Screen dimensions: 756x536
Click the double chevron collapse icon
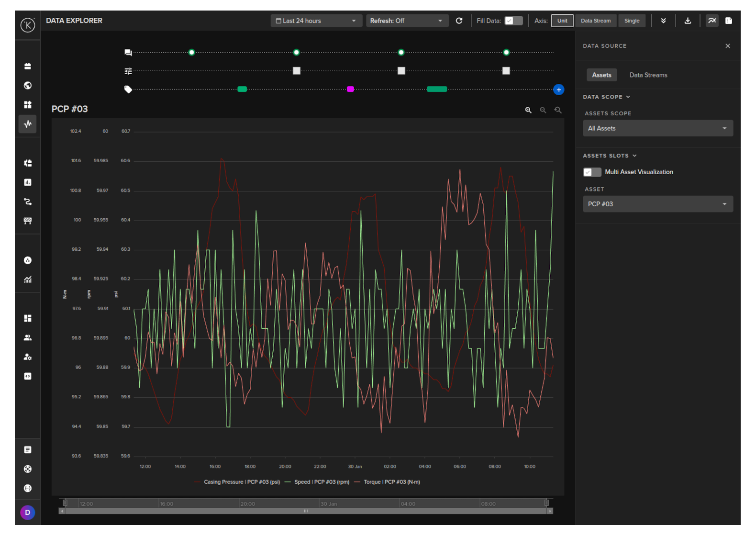point(663,21)
